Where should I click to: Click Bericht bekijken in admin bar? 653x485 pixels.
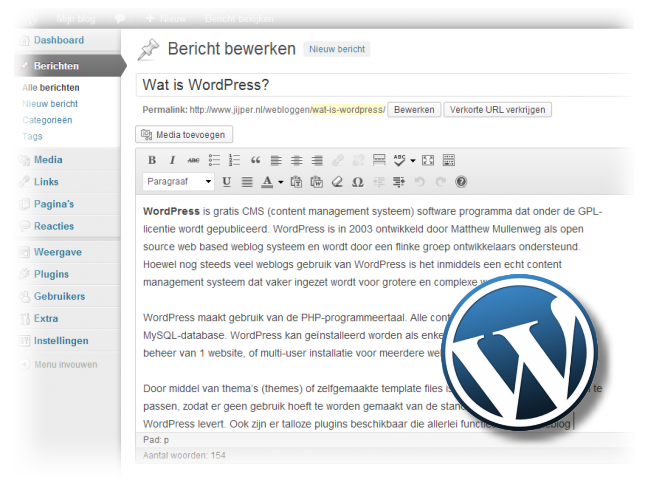(x=239, y=19)
